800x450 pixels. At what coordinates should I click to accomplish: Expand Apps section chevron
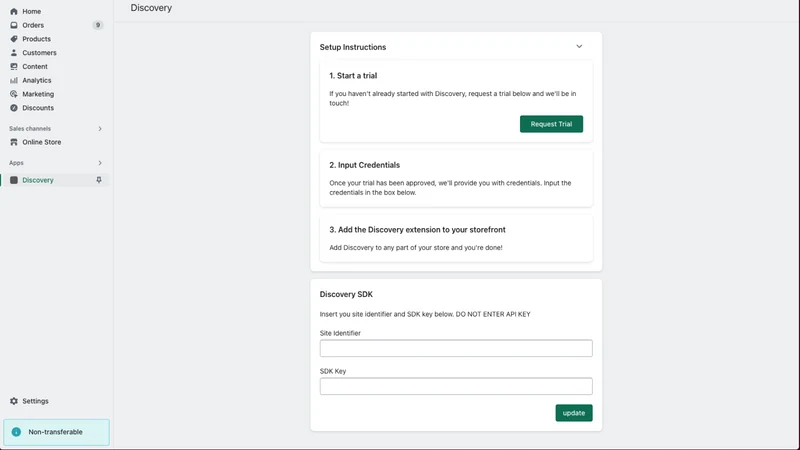tap(100, 163)
